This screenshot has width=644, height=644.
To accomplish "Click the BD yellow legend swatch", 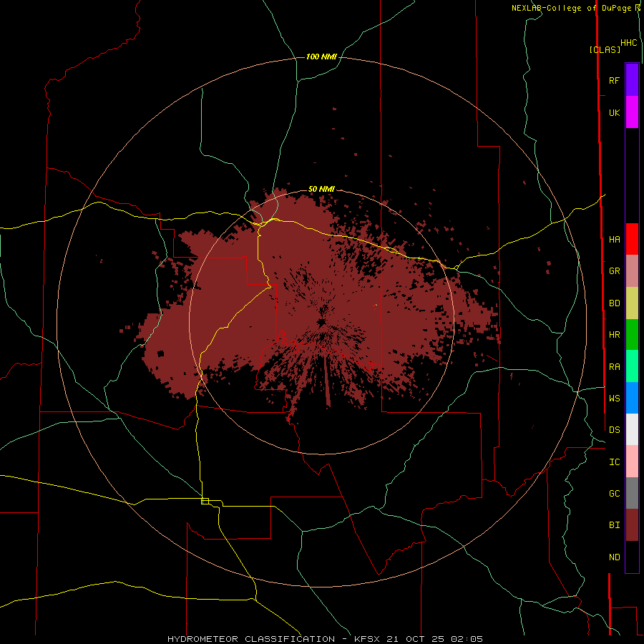I will pyautogui.click(x=632, y=303).
